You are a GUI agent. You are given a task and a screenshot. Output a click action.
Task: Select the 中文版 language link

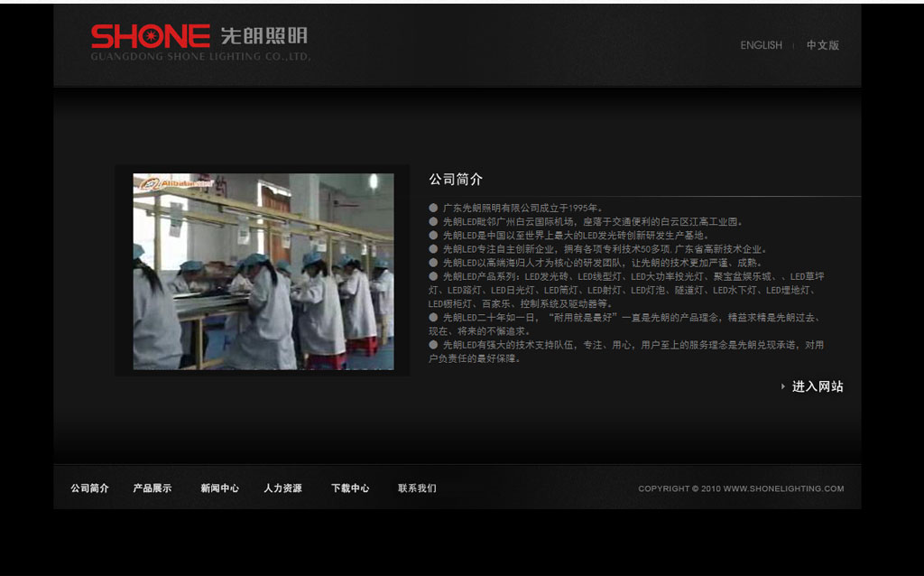point(822,45)
